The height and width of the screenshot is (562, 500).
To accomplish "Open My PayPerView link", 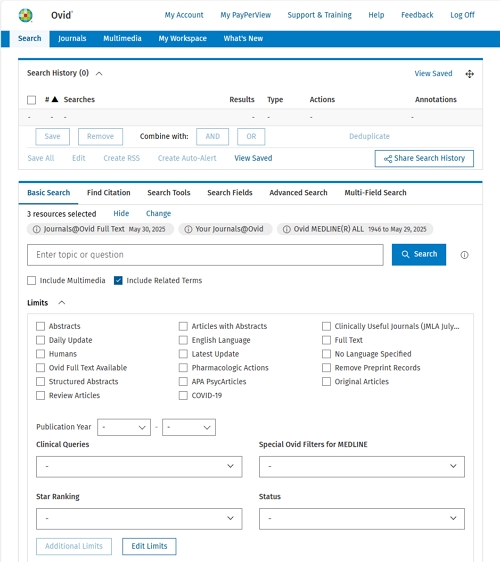I will point(246,15).
